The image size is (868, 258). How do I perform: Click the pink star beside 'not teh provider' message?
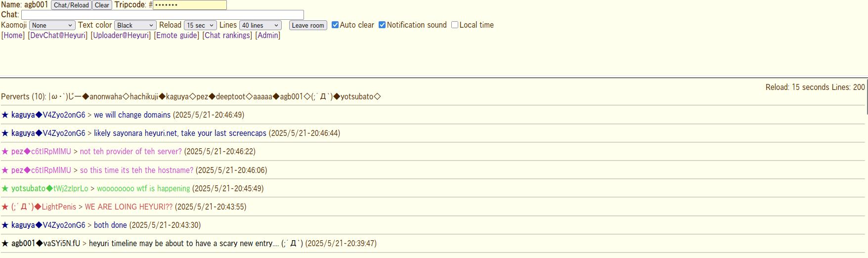(5, 151)
